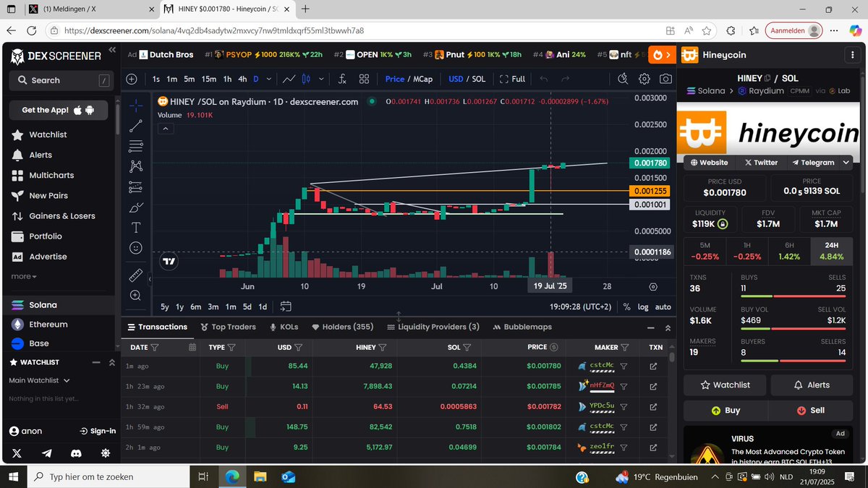
Task: Open the X social link in sidebar footer
Action: (x=16, y=453)
